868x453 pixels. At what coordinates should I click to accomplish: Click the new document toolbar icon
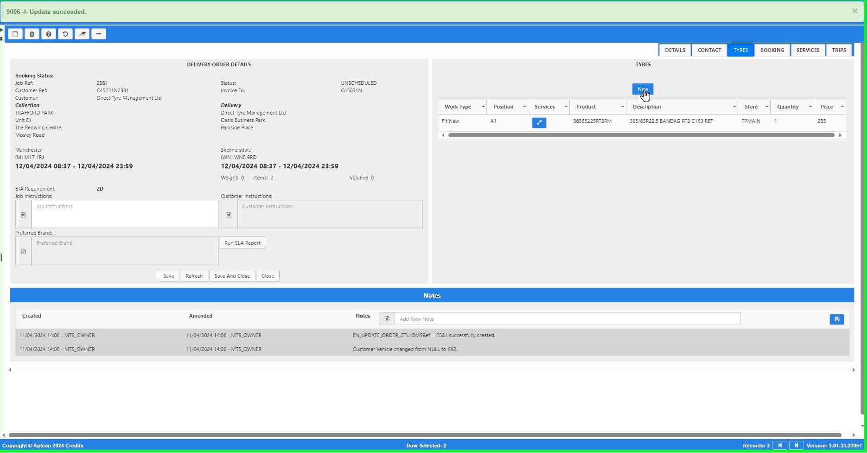tap(15, 34)
